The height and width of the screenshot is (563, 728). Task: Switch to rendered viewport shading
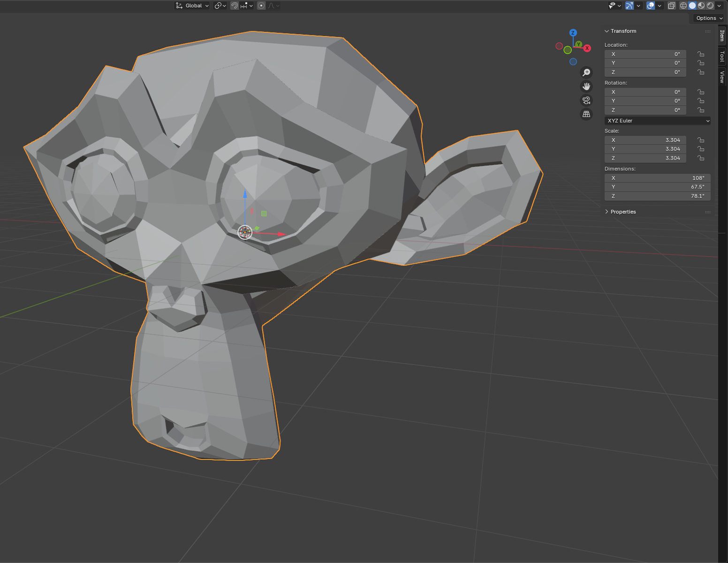[710, 6]
